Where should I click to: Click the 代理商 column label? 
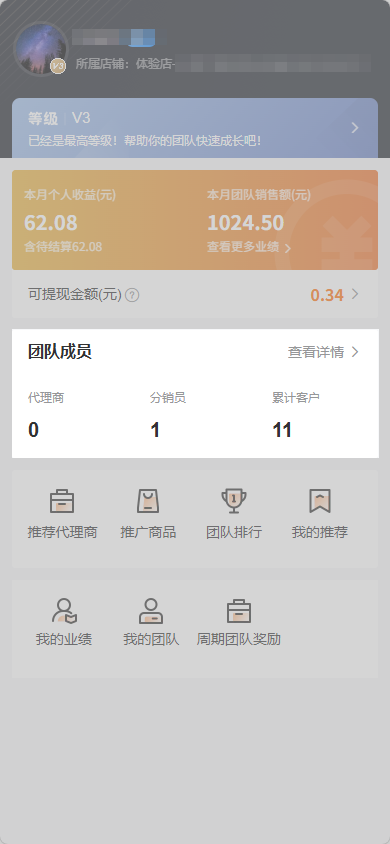tap(46, 398)
